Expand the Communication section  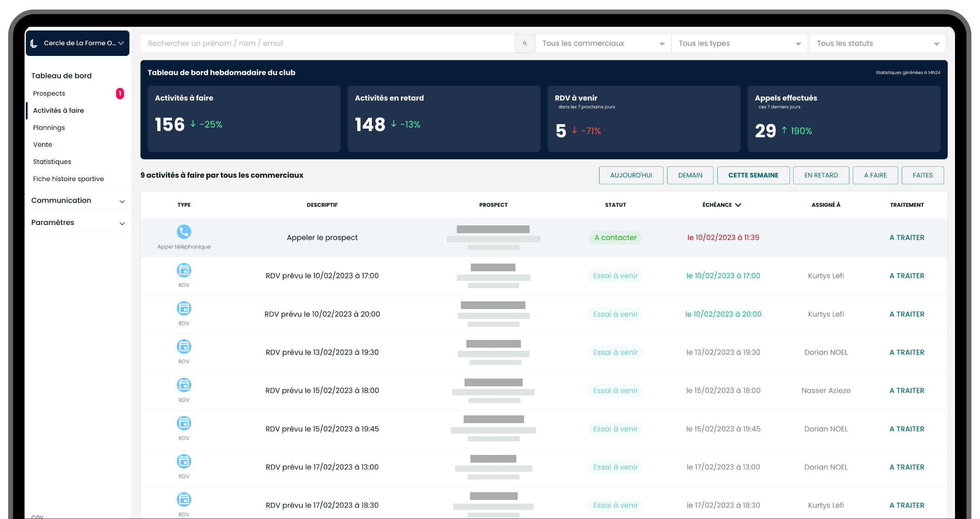coord(78,200)
